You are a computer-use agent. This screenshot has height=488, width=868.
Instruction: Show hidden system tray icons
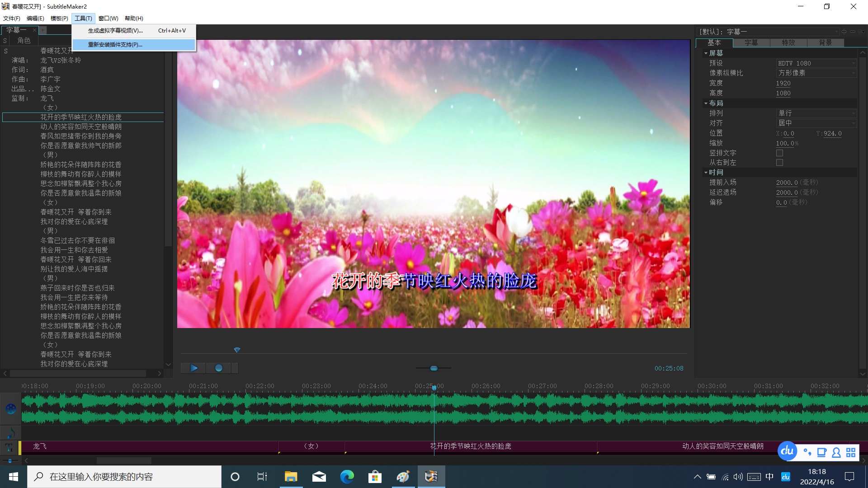coord(698,477)
